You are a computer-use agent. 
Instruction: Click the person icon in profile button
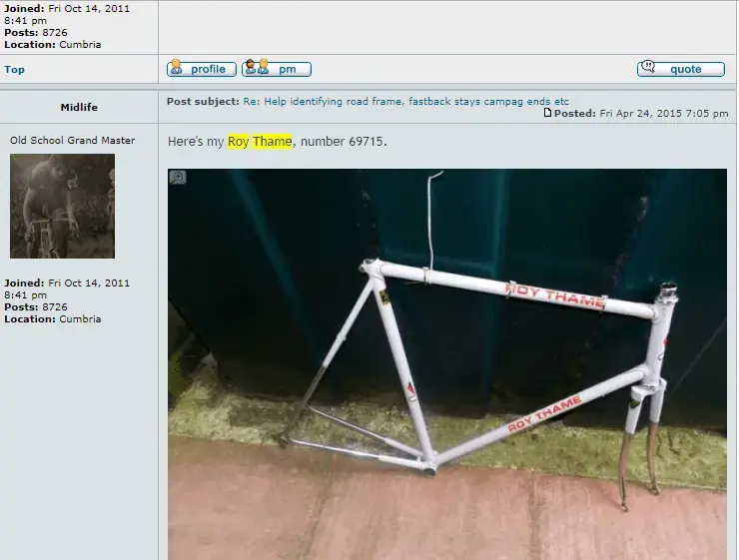coord(177,67)
